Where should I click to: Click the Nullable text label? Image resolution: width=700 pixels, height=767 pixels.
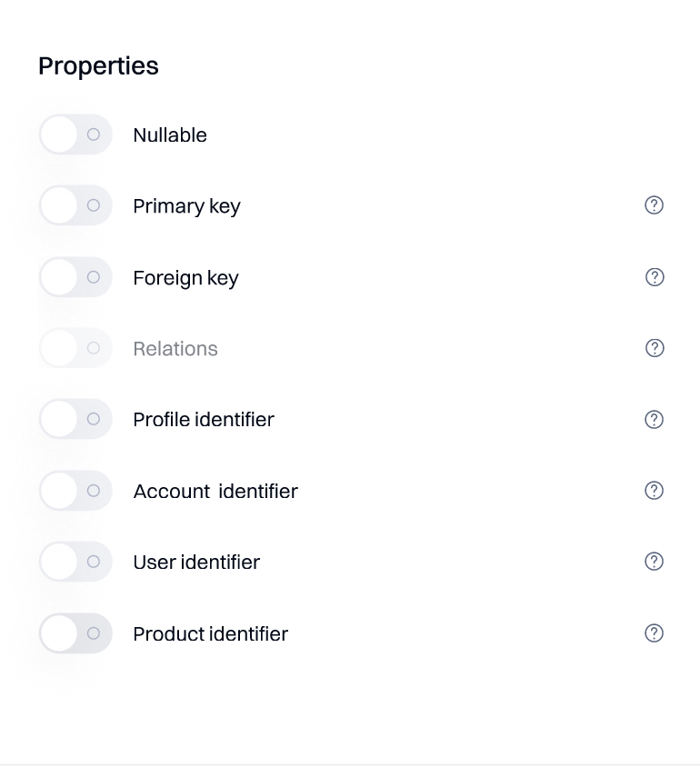point(170,135)
